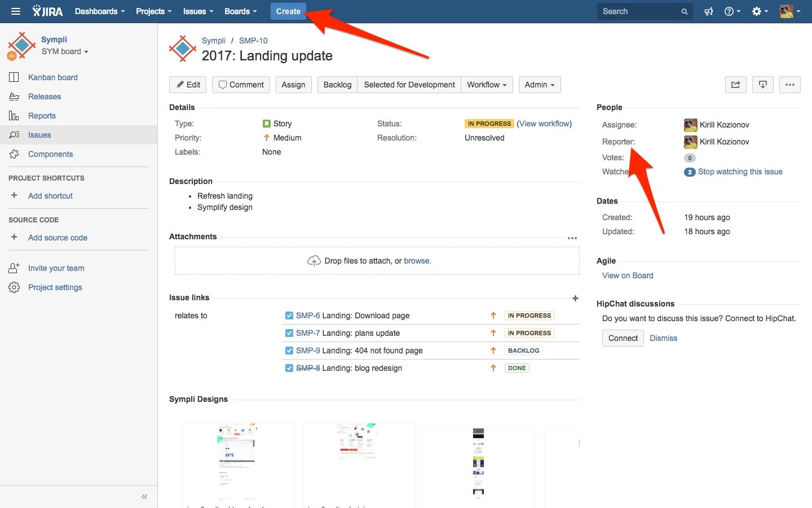This screenshot has width=812, height=508.
Task: Open the Admin dropdown
Action: 540,85
